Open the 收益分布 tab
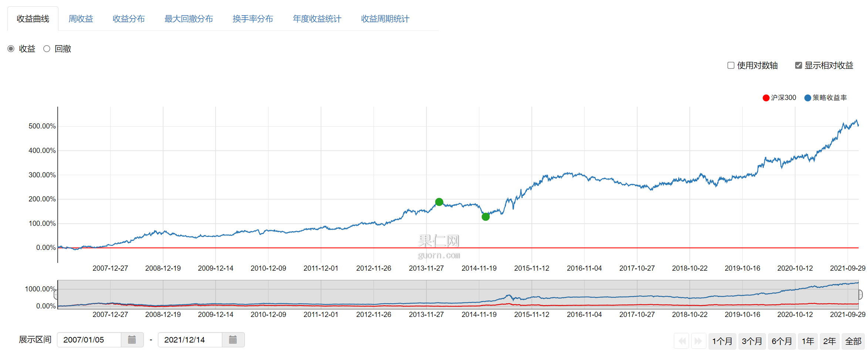Screen dimensions: 868x354 129,19
